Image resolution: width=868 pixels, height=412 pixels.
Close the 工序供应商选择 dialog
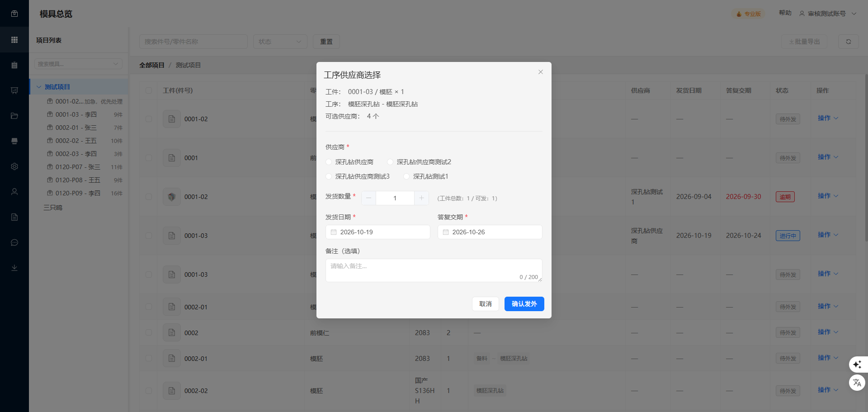pos(541,72)
